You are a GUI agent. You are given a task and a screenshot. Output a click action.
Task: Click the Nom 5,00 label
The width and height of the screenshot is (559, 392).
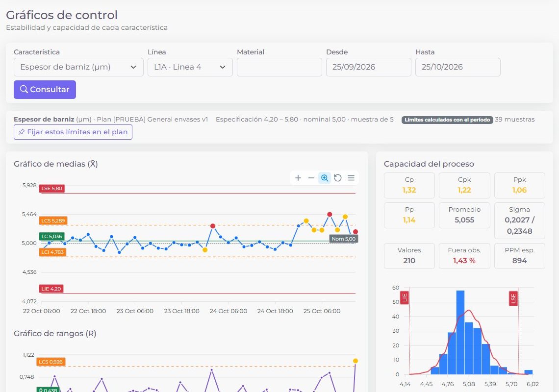(x=344, y=239)
